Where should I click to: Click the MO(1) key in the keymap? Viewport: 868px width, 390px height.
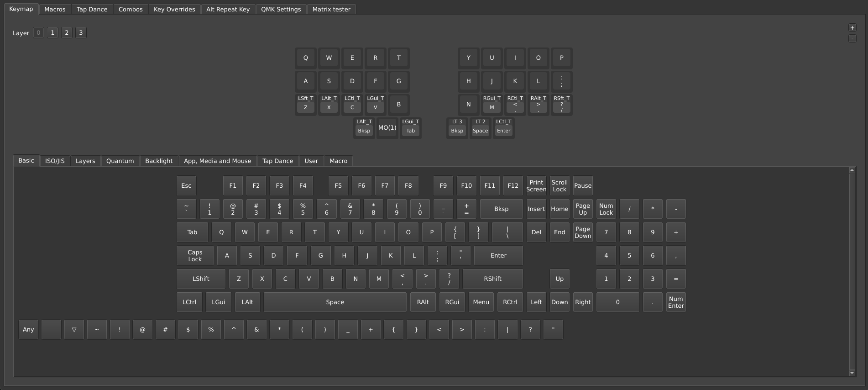coord(387,128)
